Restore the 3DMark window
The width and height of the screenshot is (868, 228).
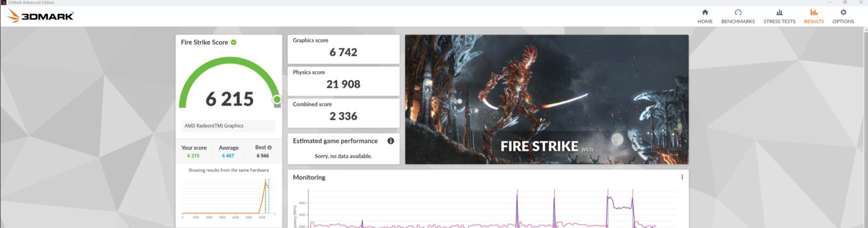click(x=845, y=2)
